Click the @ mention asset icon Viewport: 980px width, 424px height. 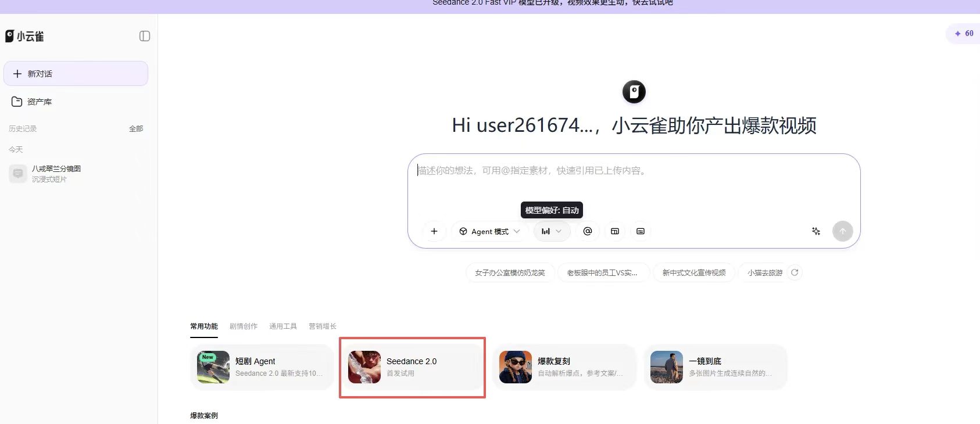[x=588, y=231]
